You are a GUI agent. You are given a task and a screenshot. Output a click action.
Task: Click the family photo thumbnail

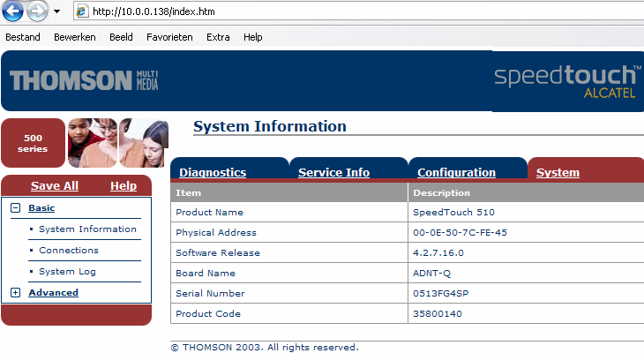tap(118, 143)
